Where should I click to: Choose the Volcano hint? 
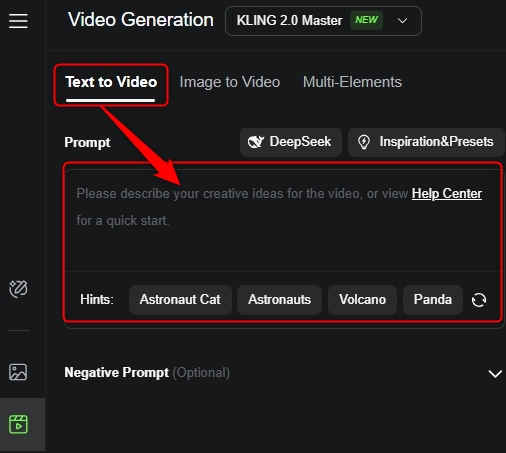(x=362, y=299)
